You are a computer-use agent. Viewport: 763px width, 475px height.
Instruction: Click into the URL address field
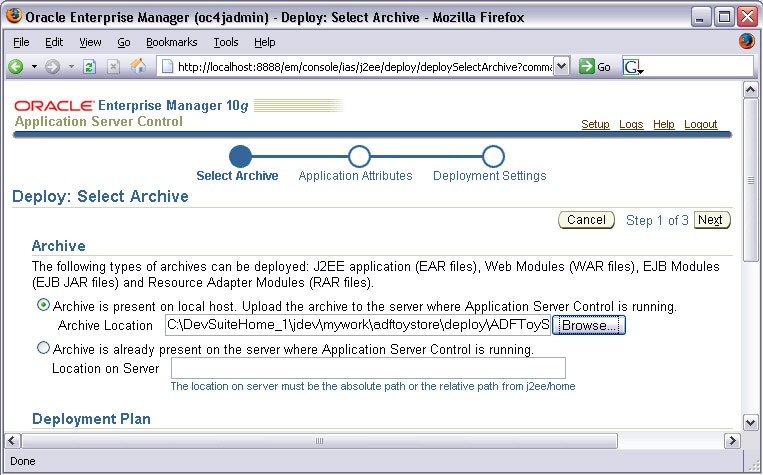pos(364,67)
